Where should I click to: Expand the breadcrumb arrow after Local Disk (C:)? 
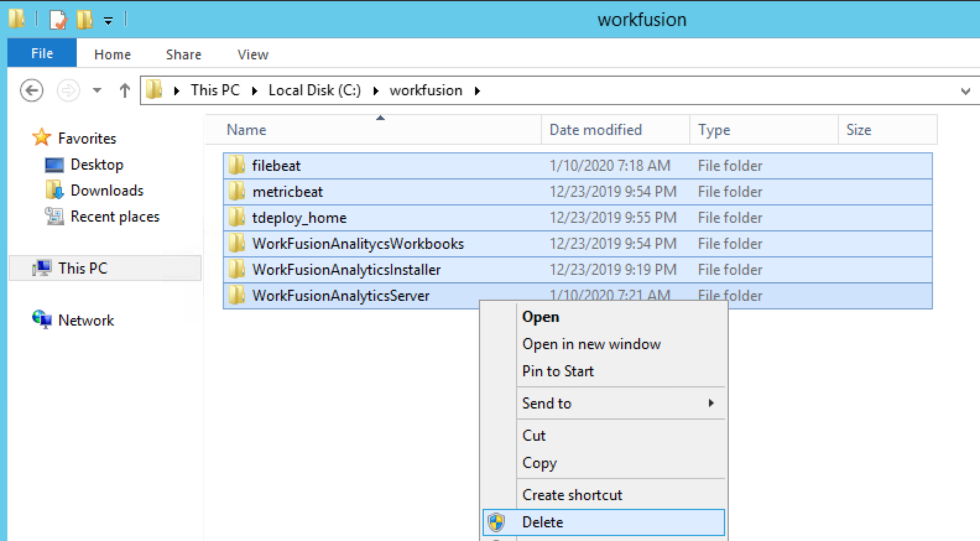(x=376, y=91)
